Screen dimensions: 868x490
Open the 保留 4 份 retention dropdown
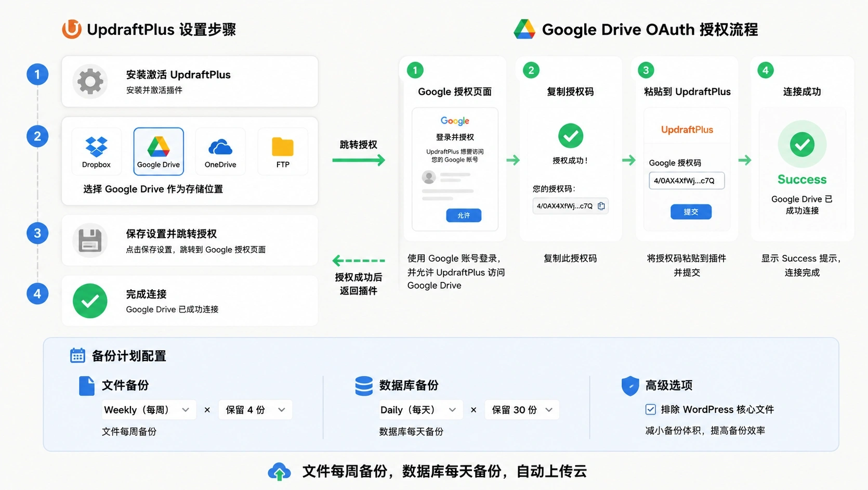255,410
